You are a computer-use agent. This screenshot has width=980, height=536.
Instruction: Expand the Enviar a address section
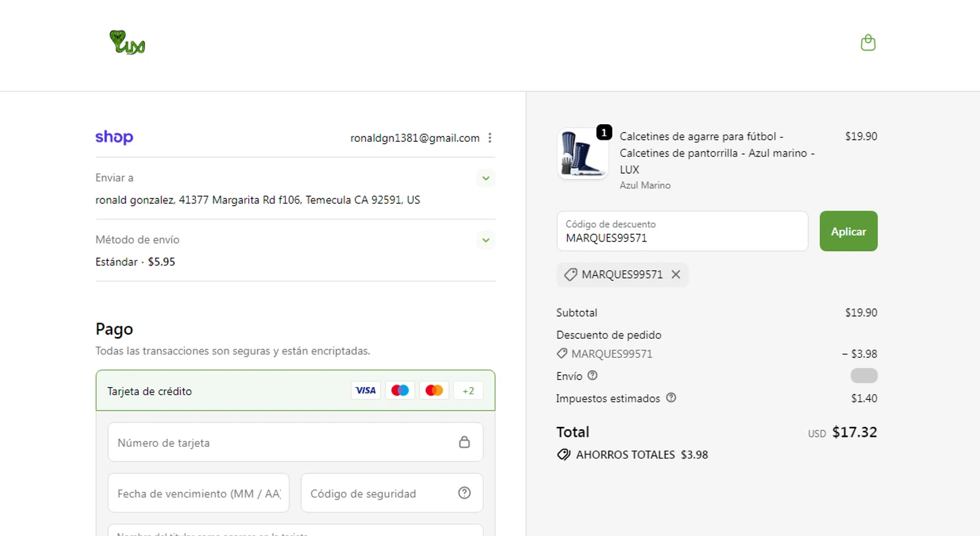(x=485, y=178)
